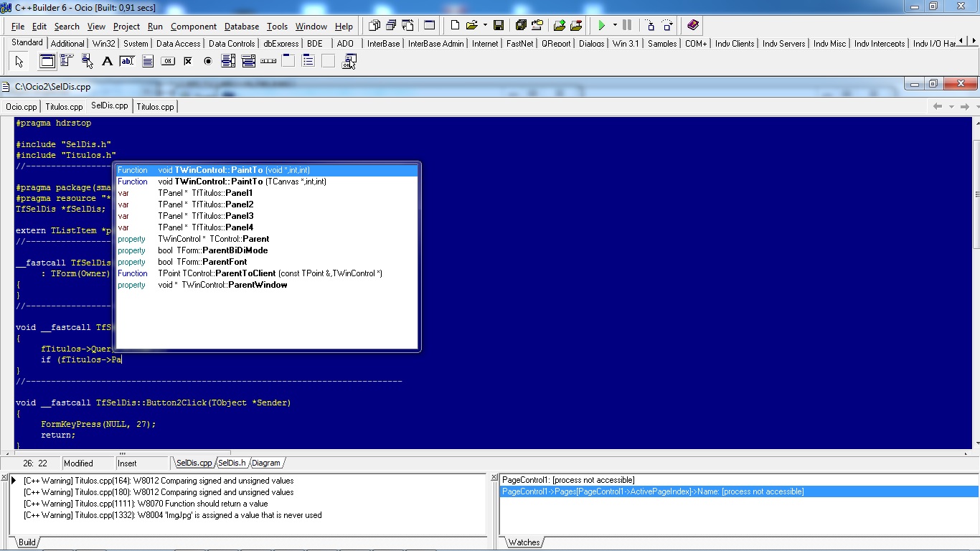Image resolution: width=980 pixels, height=551 pixels.
Task: Open the Ocio.cpp editor tab
Action: (x=22, y=107)
